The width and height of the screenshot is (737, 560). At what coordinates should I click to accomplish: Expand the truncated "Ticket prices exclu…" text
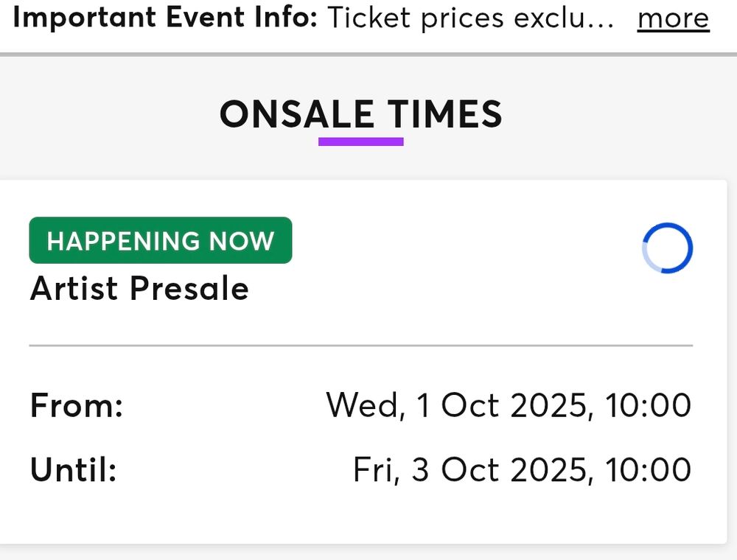click(x=470, y=18)
